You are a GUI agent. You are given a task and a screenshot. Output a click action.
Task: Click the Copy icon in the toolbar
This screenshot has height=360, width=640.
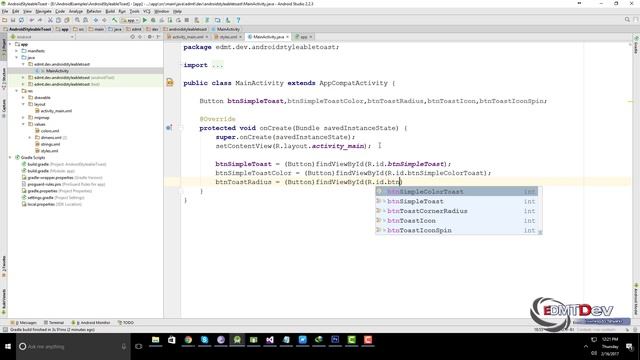[58, 20]
